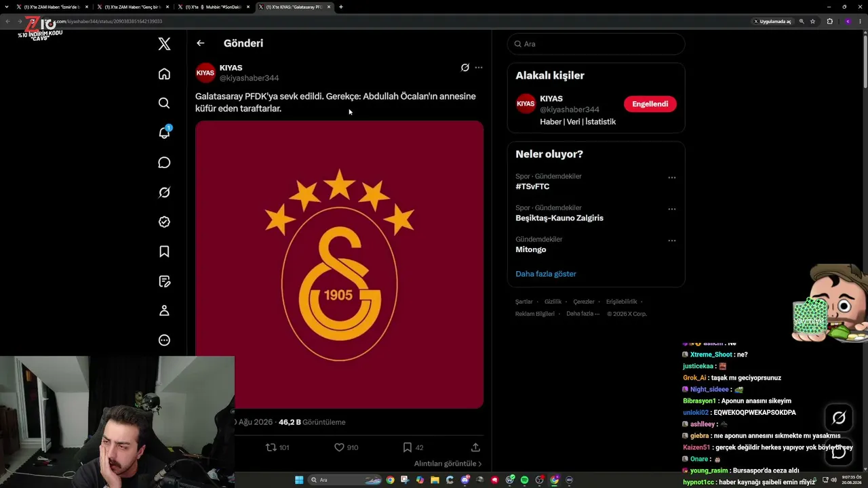The height and width of the screenshot is (488, 868).
Task: Click the taskbar Ara search box
Action: 346,480
